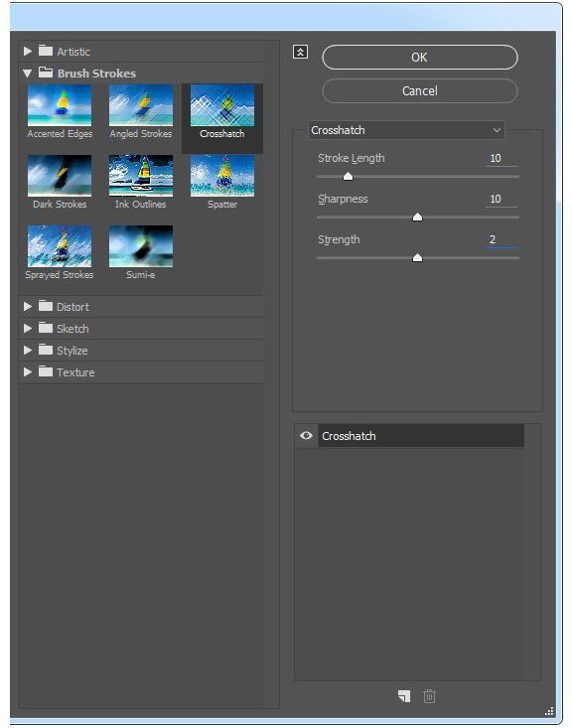Expand the Artistic filter category

pos(28,51)
